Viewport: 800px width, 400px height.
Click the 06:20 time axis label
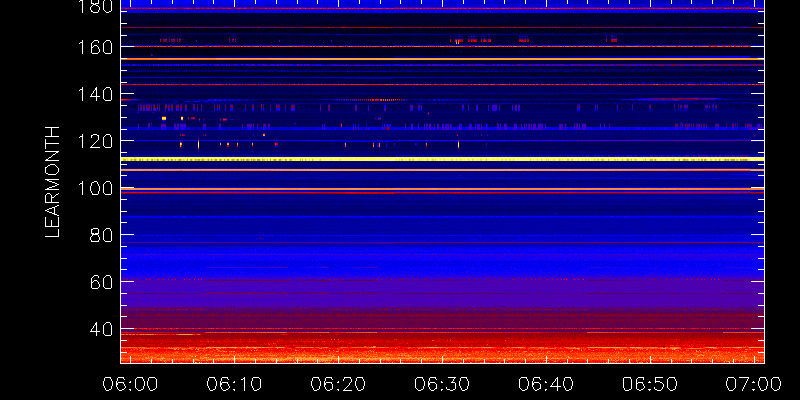pos(338,384)
